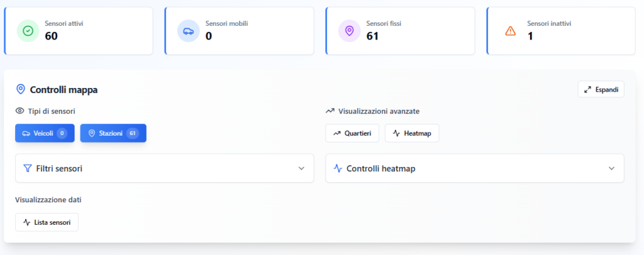Image resolution: width=644 pixels, height=255 pixels.
Task: Click the blue car Sensori mobili icon
Action: tap(188, 31)
